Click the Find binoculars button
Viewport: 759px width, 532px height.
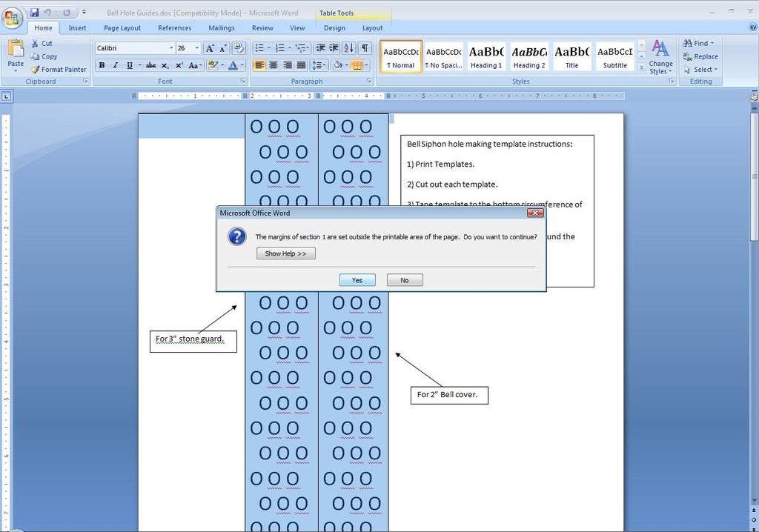[x=698, y=44]
